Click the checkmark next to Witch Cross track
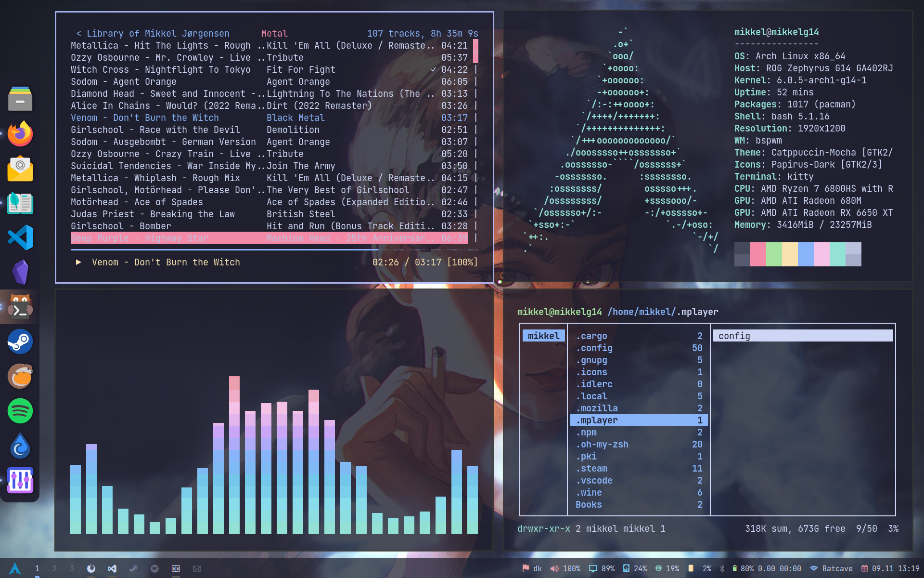 pyautogui.click(x=435, y=69)
